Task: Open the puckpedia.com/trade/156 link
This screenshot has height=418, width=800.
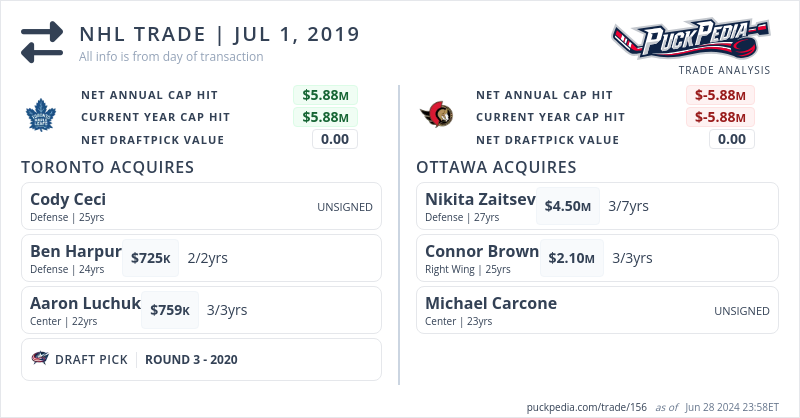Action: tap(585, 407)
